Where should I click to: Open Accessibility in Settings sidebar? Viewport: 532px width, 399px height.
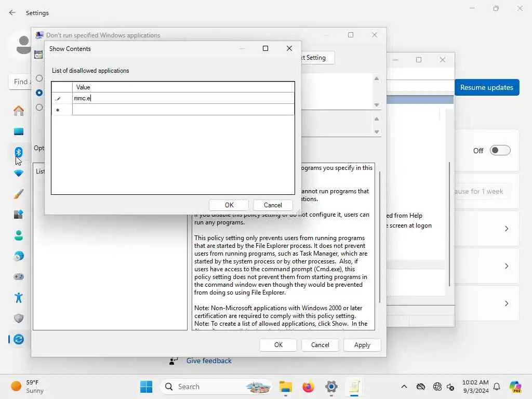(x=19, y=298)
